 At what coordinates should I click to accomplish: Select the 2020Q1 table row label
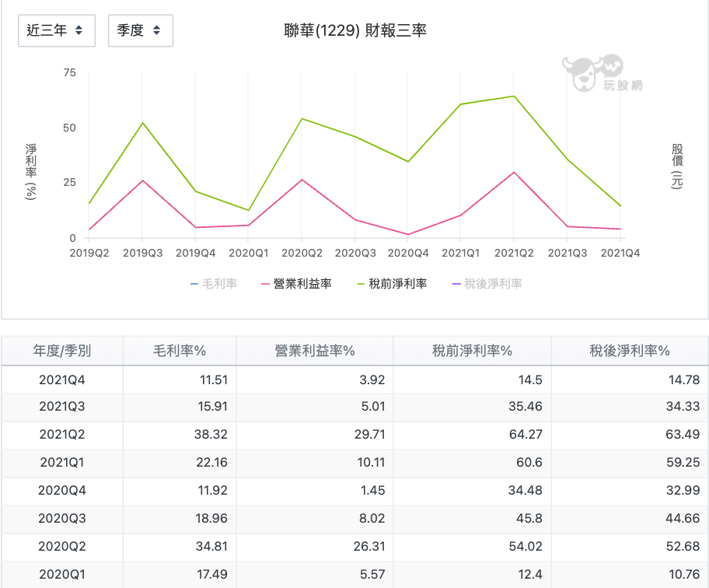(x=62, y=575)
